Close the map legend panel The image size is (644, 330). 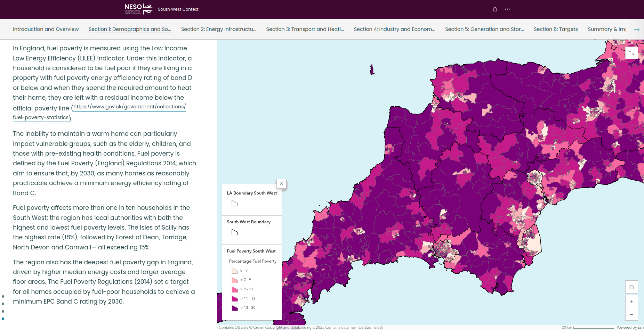[281, 184]
